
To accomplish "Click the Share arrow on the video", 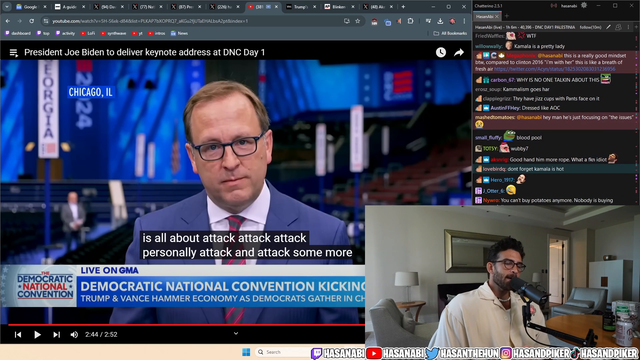I will pos(459,52).
